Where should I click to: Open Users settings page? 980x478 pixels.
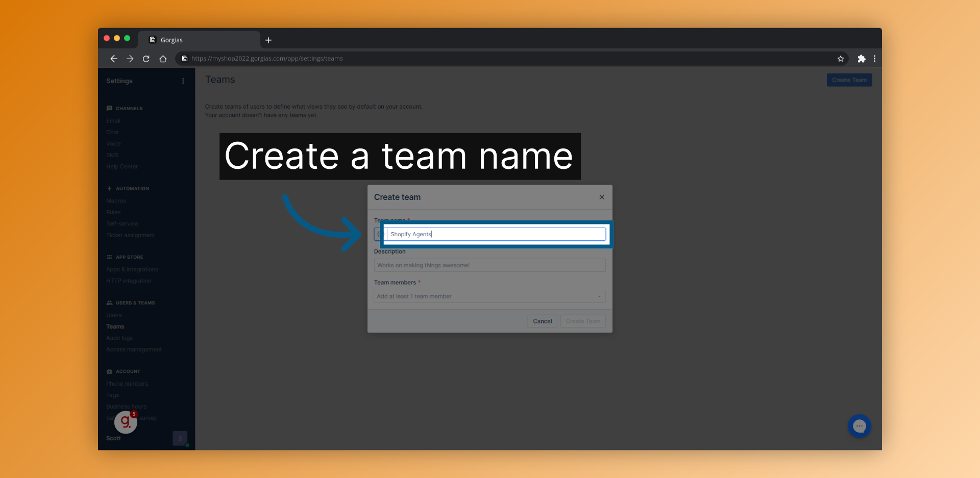point(114,315)
